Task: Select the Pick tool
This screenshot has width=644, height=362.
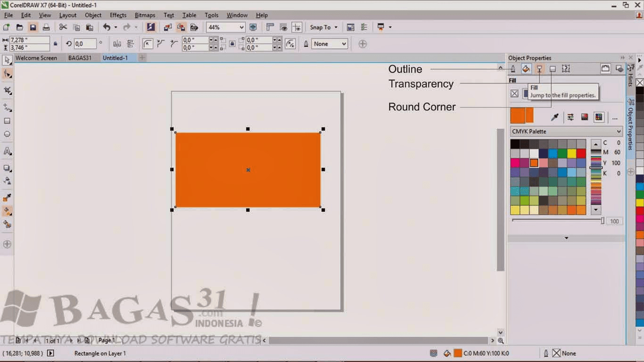Action: (x=7, y=60)
